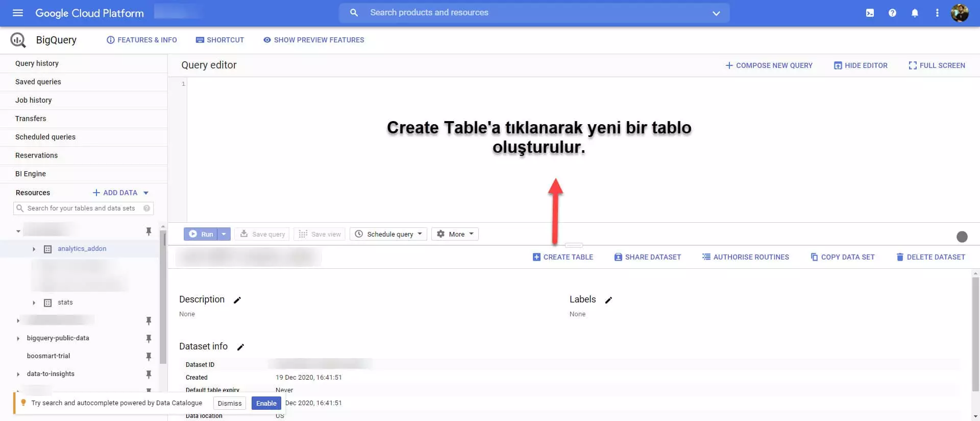
Task: Click resources panel vertical scrollbar
Action: point(163,296)
